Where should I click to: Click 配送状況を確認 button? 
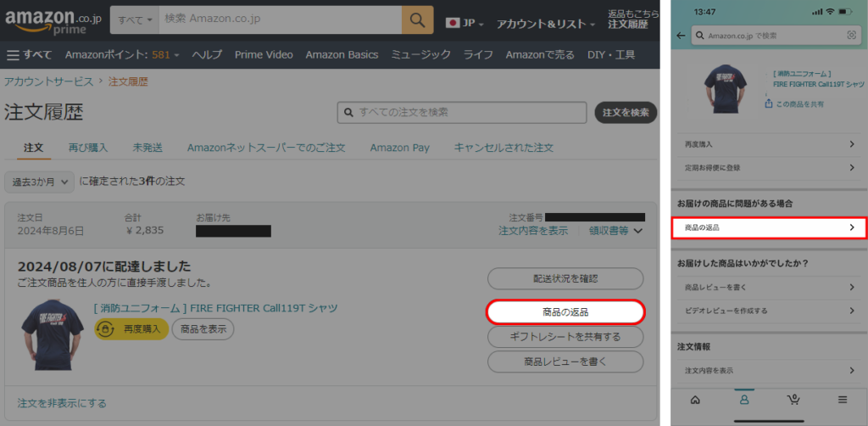(565, 278)
